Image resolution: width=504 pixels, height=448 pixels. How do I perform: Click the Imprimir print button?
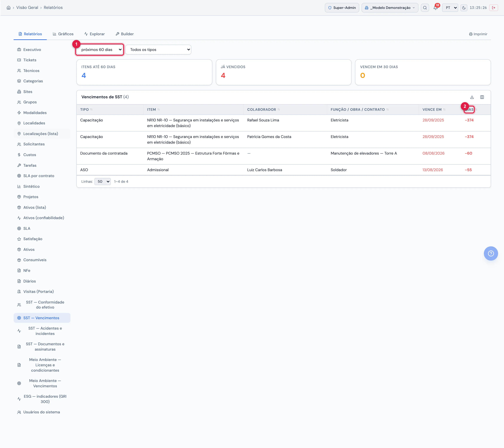478,34
